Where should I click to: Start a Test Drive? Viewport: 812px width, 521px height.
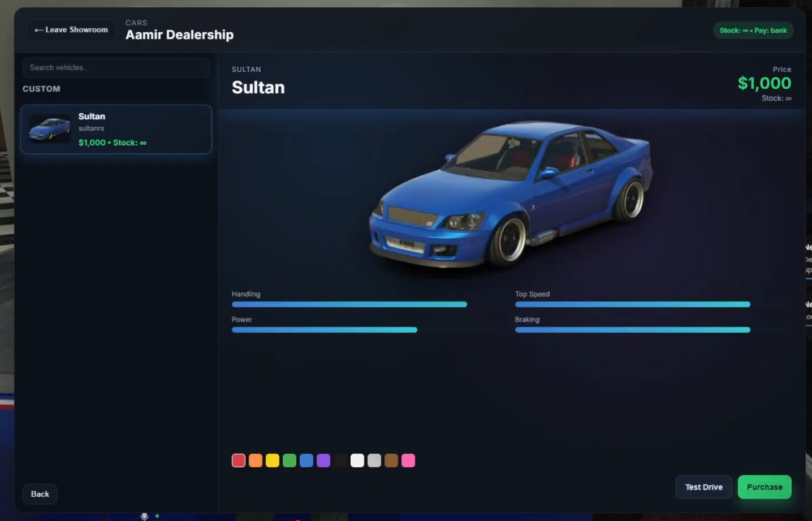pyautogui.click(x=704, y=487)
